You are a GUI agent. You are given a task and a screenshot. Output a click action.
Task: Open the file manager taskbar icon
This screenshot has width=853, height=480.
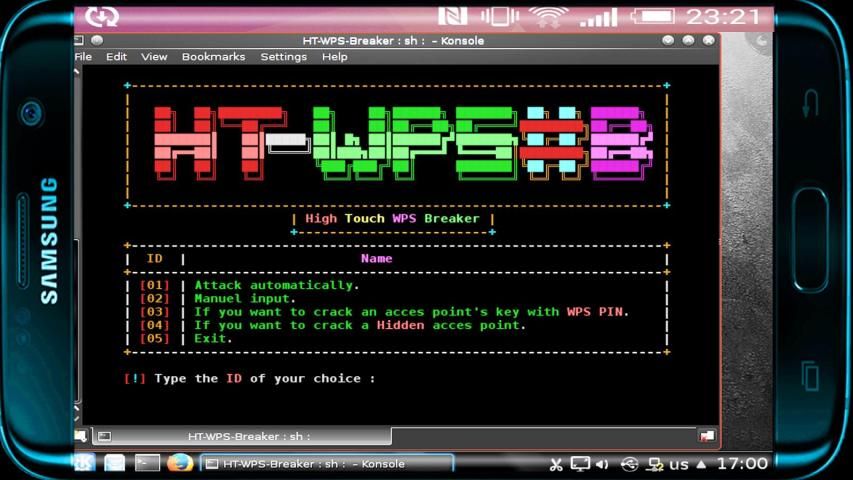click(x=115, y=463)
